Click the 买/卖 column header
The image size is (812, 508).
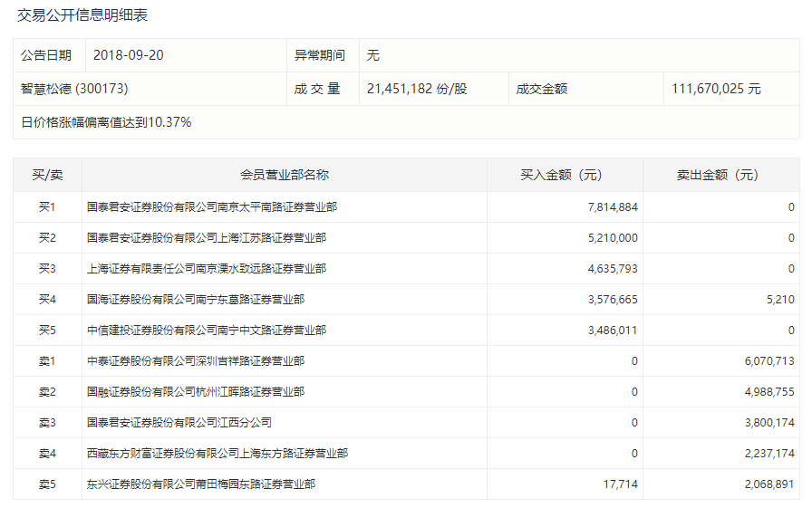point(47,175)
